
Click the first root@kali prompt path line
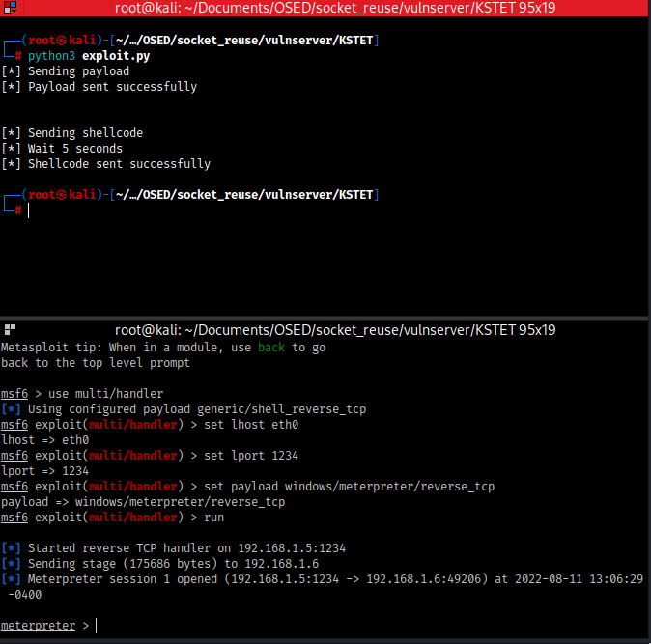(x=191, y=41)
